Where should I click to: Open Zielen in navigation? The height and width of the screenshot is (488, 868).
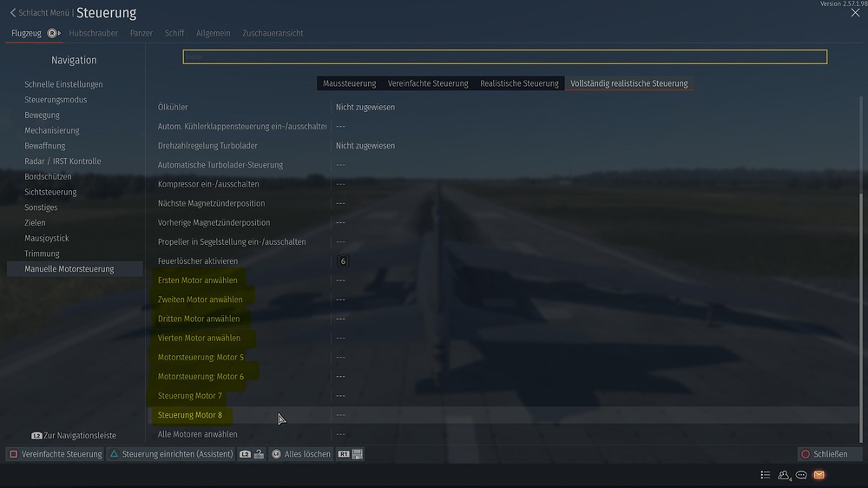tap(35, 222)
